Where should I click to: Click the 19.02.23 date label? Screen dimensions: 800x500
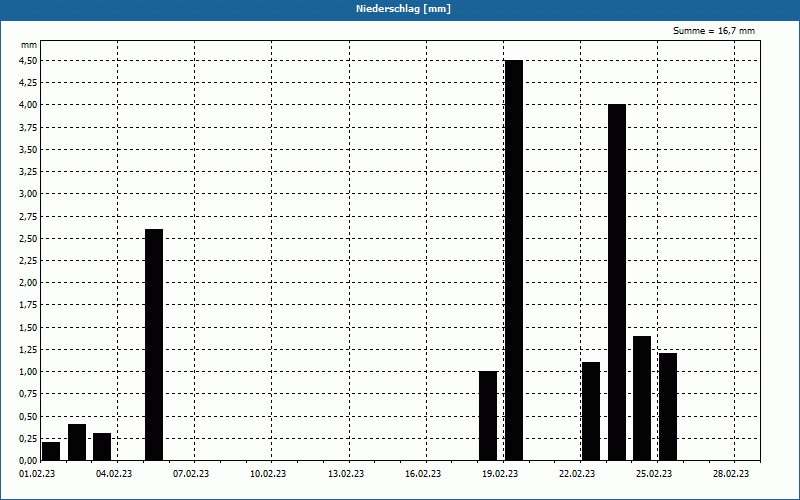(500, 474)
